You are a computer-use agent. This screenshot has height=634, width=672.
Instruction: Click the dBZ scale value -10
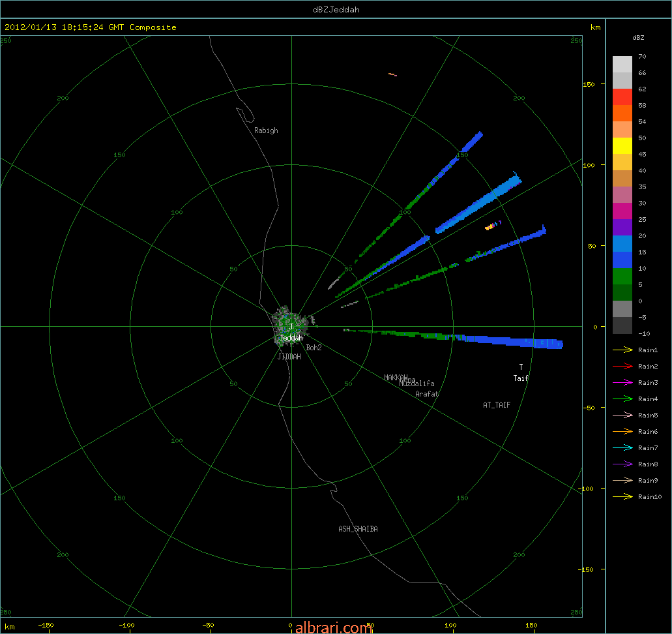[x=644, y=333]
